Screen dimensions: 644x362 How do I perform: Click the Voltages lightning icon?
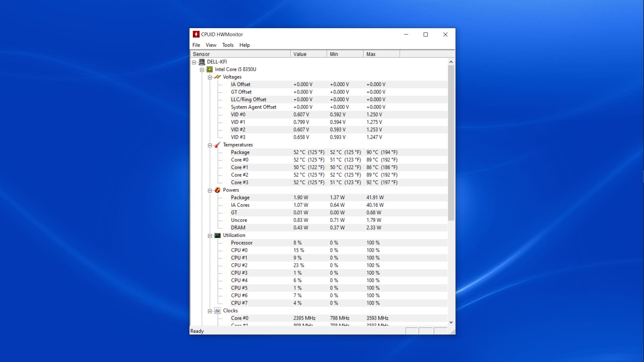pyautogui.click(x=218, y=77)
